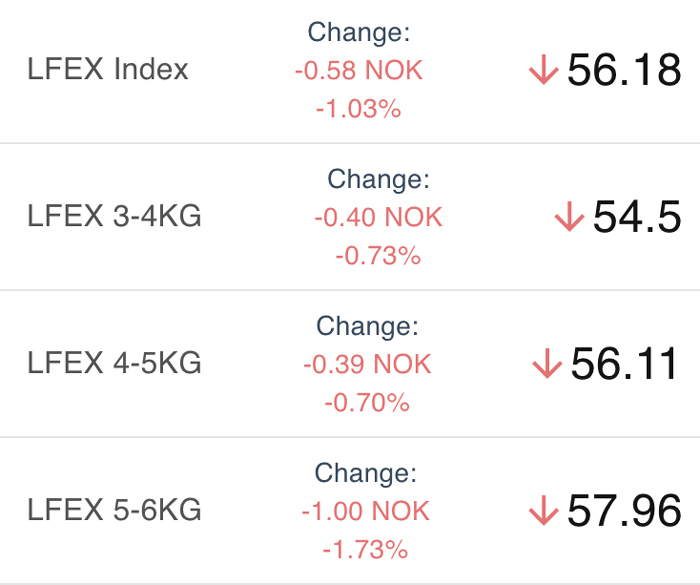Select the LFEX 3-4KG row label

tap(114, 216)
